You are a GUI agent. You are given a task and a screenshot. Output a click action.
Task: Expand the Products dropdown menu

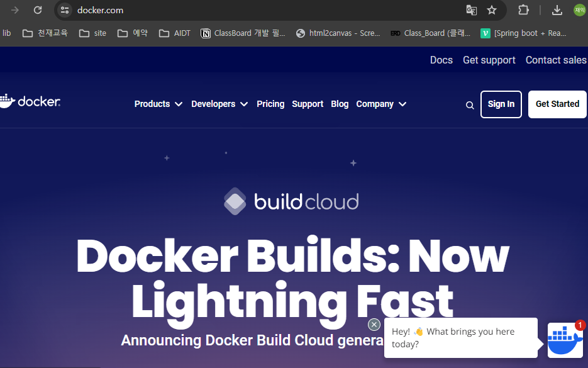(158, 104)
